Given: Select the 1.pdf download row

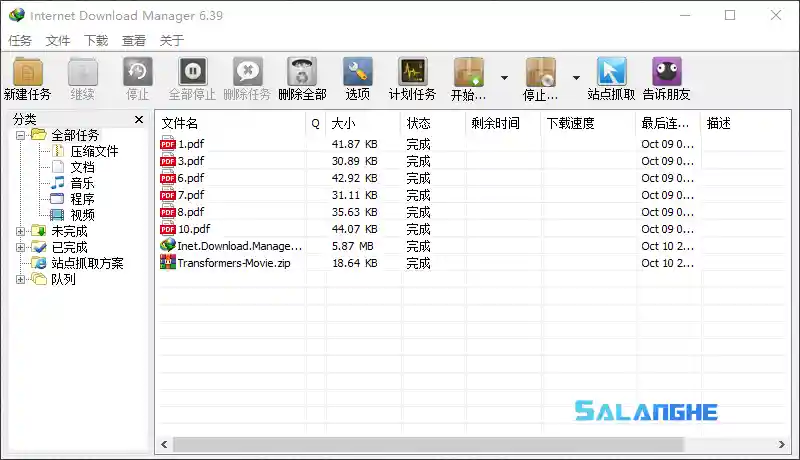Looking at the screenshot, I should click(472, 144).
